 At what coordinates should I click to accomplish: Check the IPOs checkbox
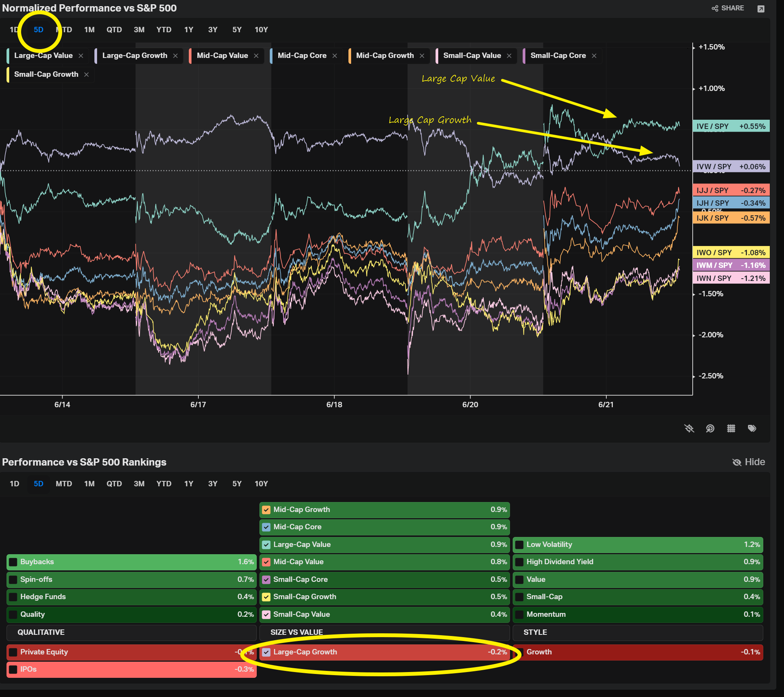pyautogui.click(x=13, y=669)
